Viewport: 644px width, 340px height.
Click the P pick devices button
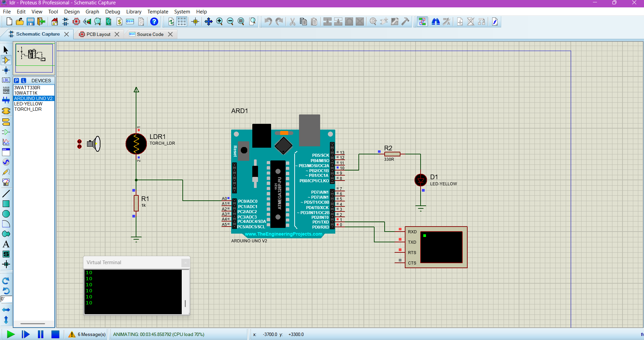click(16, 81)
